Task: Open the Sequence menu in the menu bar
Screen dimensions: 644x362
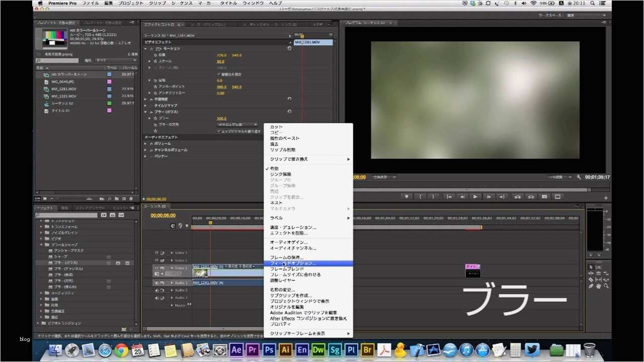Action: tap(181, 3)
